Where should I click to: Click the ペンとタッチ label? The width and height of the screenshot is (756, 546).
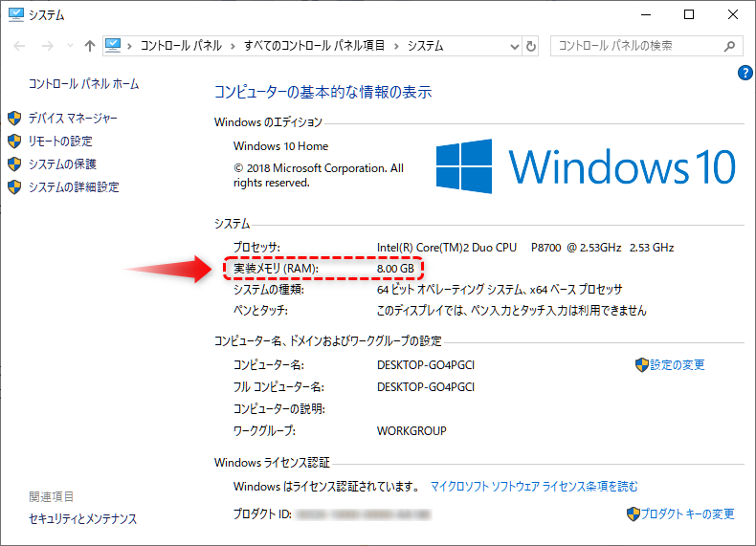coord(260,311)
